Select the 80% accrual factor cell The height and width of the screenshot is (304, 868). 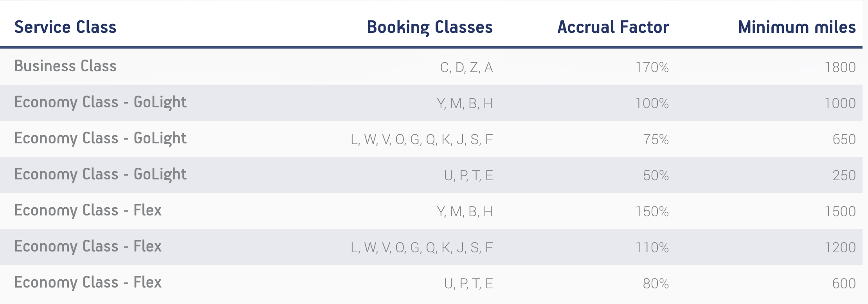pyautogui.click(x=656, y=284)
